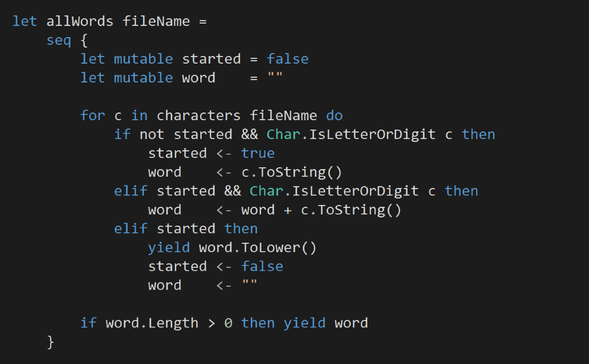
Task: Click fileName on the let allWords line
Action: click(x=156, y=21)
